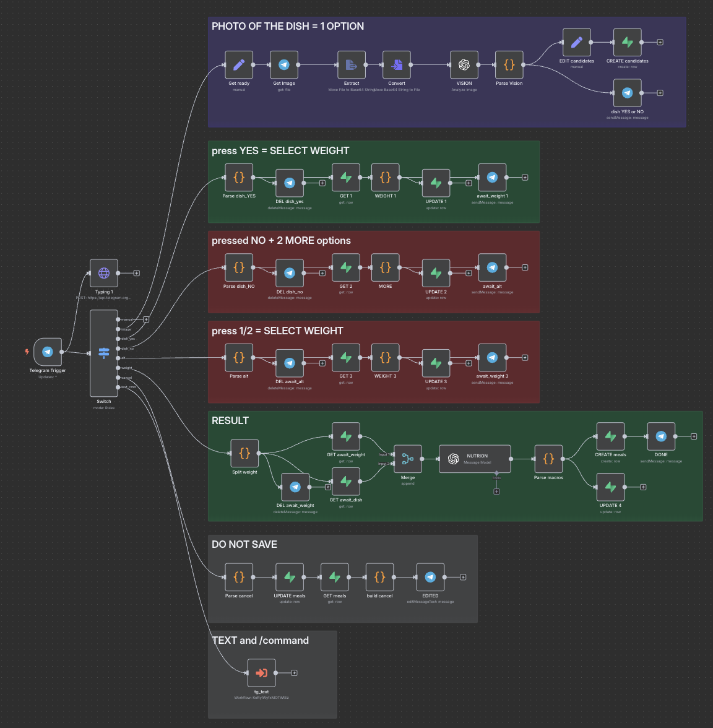Viewport: 713px width, 728px height.
Task: Select the build cancel node
Action: 380,577
